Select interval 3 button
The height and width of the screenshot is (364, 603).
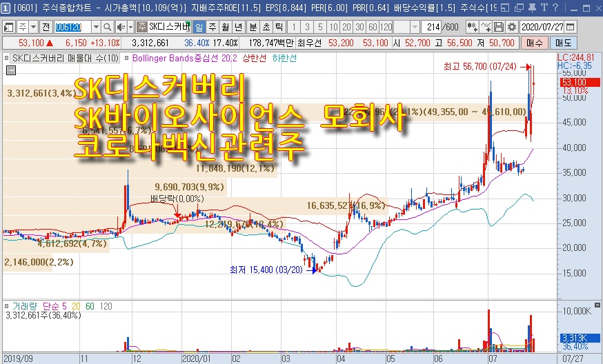click(307, 27)
